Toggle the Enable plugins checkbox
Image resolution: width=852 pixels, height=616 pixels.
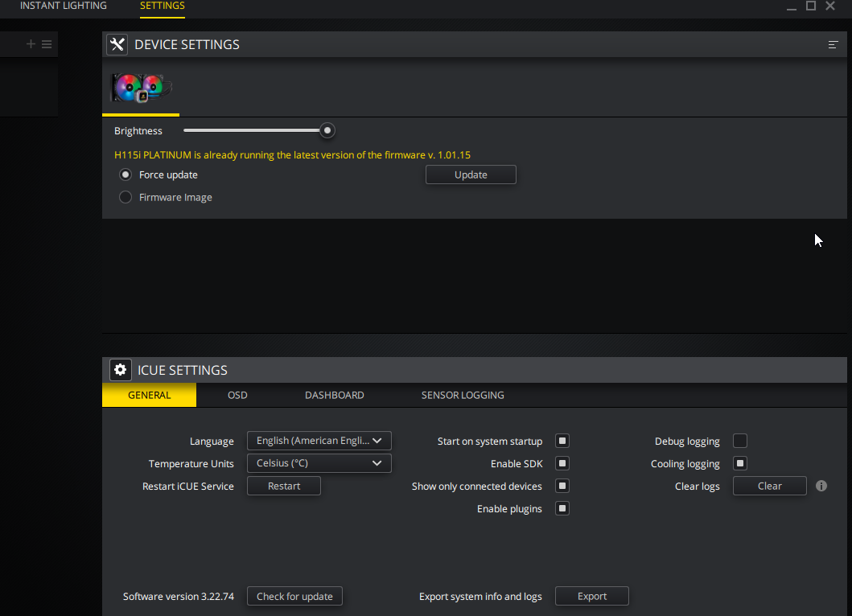[562, 508]
